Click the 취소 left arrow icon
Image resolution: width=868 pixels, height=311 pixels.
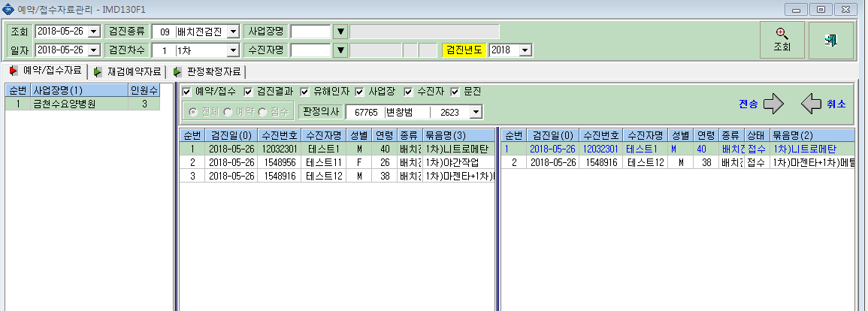point(811,104)
